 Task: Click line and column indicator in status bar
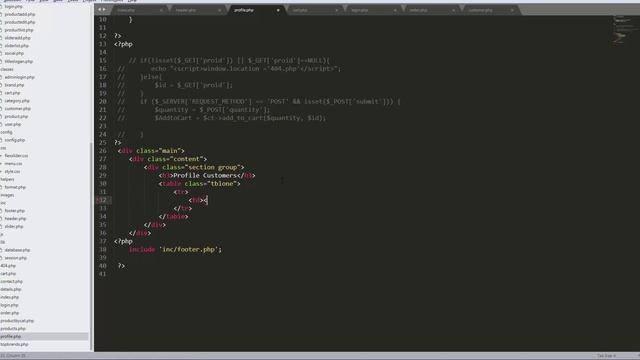coord(13,356)
